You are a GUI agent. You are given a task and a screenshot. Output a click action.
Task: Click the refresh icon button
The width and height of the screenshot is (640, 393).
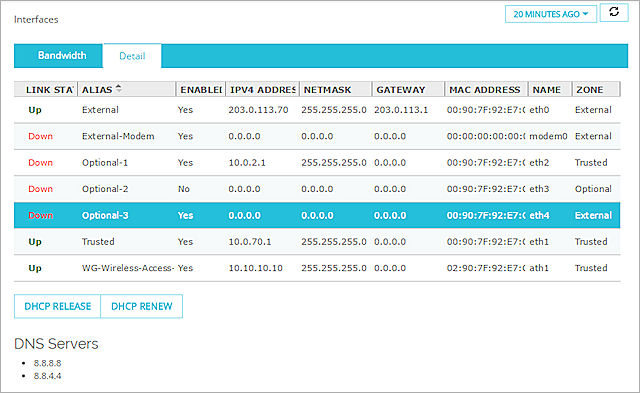[x=614, y=12]
